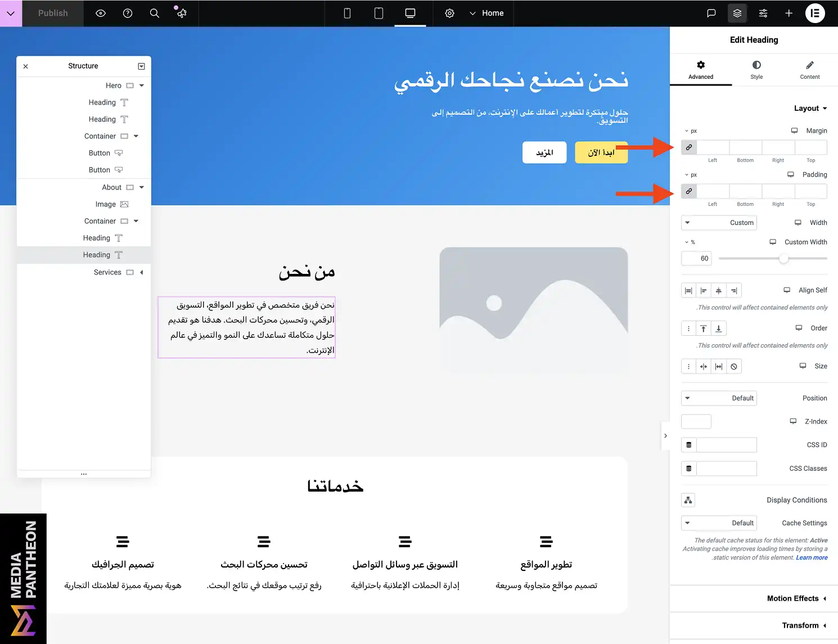
Task: Open the Width Custom dropdown
Action: [x=719, y=223]
